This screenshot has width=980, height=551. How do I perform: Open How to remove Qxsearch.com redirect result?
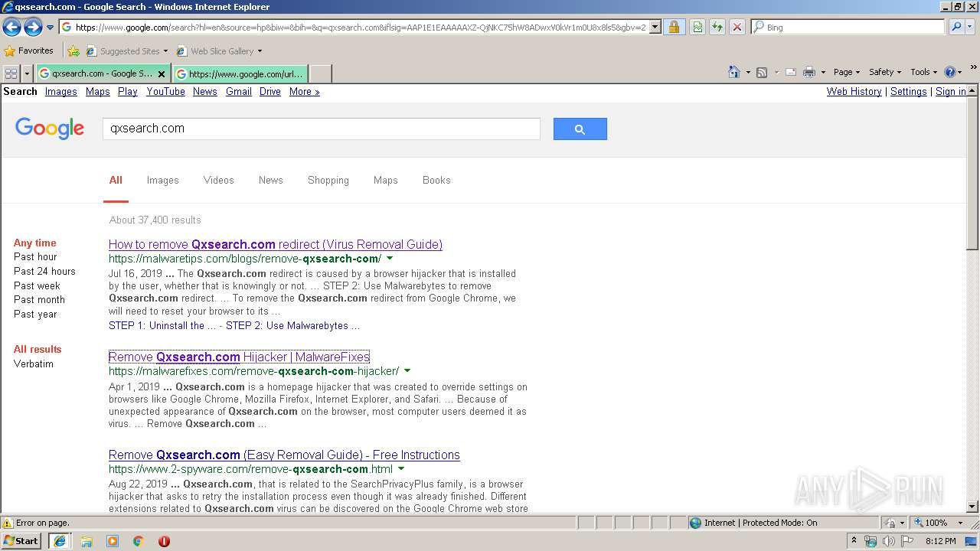(x=276, y=245)
